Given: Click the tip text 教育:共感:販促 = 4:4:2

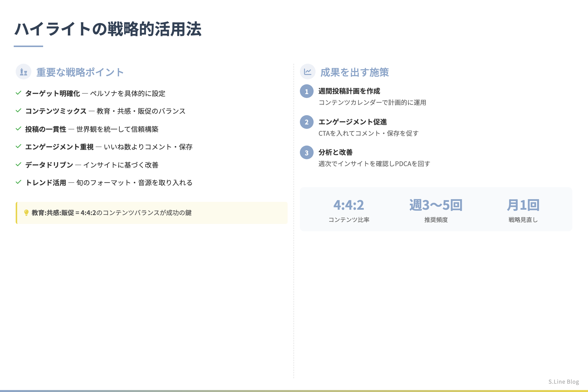Looking at the screenshot, I should click(64, 213).
